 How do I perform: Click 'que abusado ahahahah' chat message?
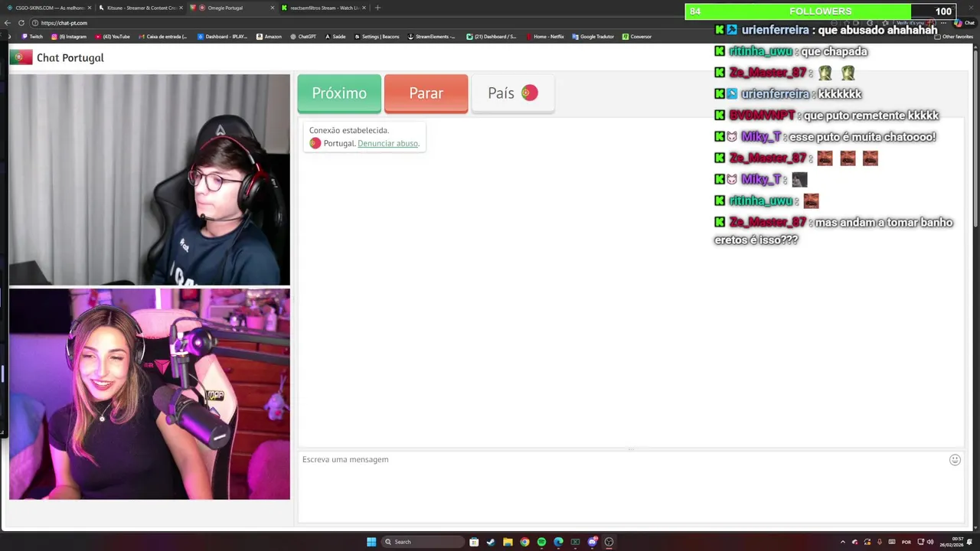(877, 30)
